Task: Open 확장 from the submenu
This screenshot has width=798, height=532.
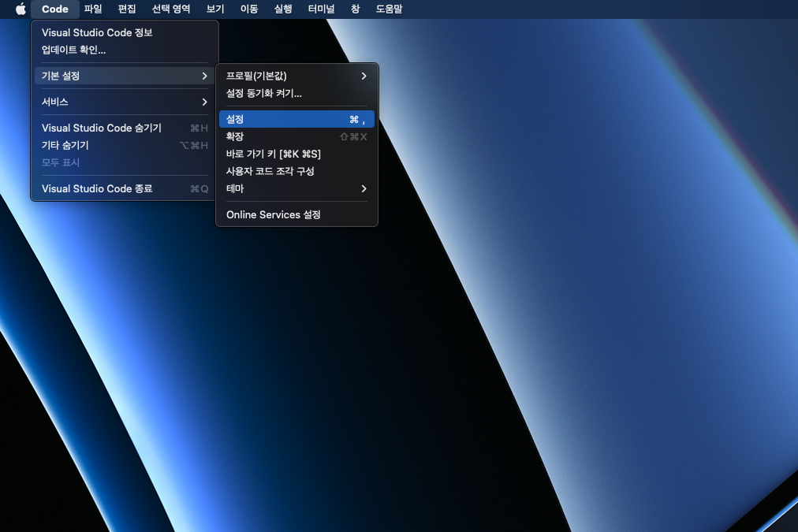Action: [x=296, y=136]
